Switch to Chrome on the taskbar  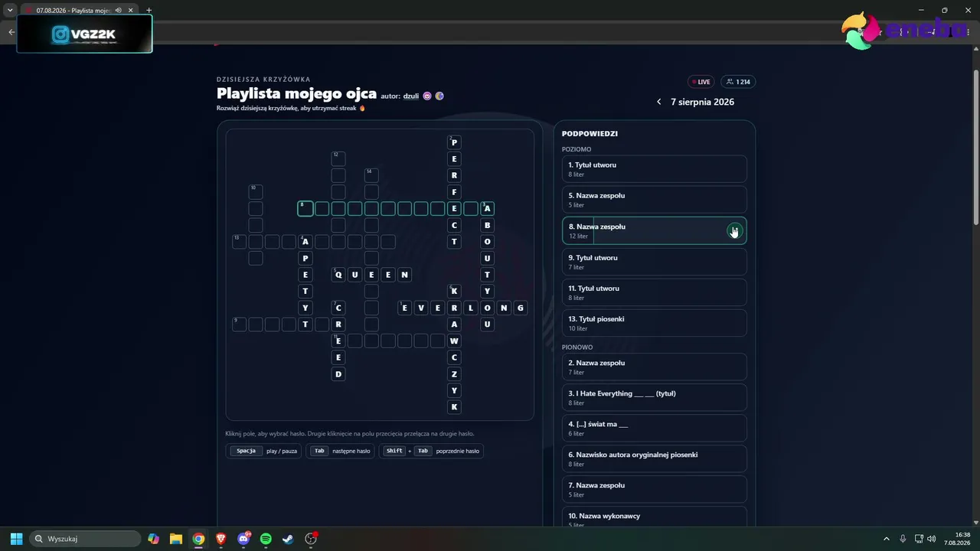pos(198,539)
